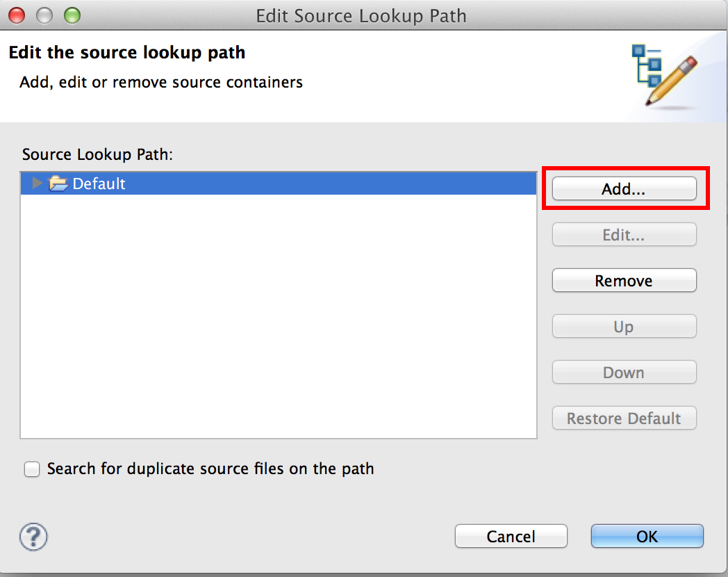This screenshot has height=577, width=728.
Task: Click the help question mark icon
Action: click(x=33, y=537)
